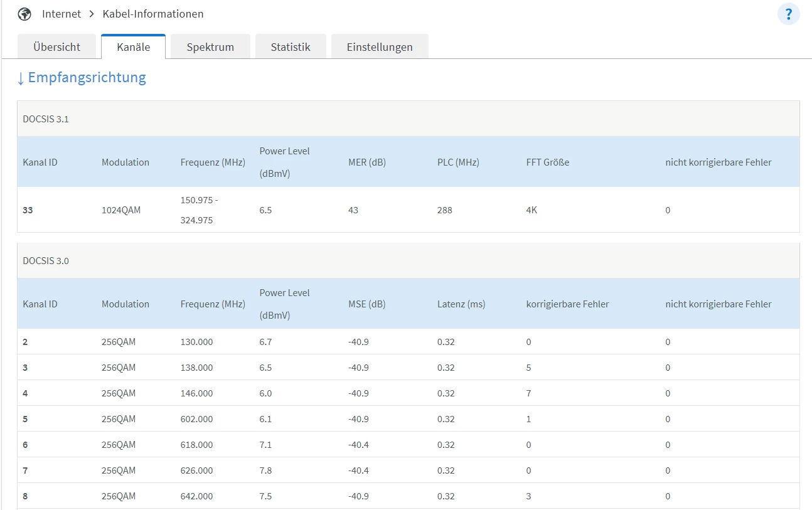Click the korrigierbare Fehler column header
The image size is (812, 510).
(x=567, y=304)
